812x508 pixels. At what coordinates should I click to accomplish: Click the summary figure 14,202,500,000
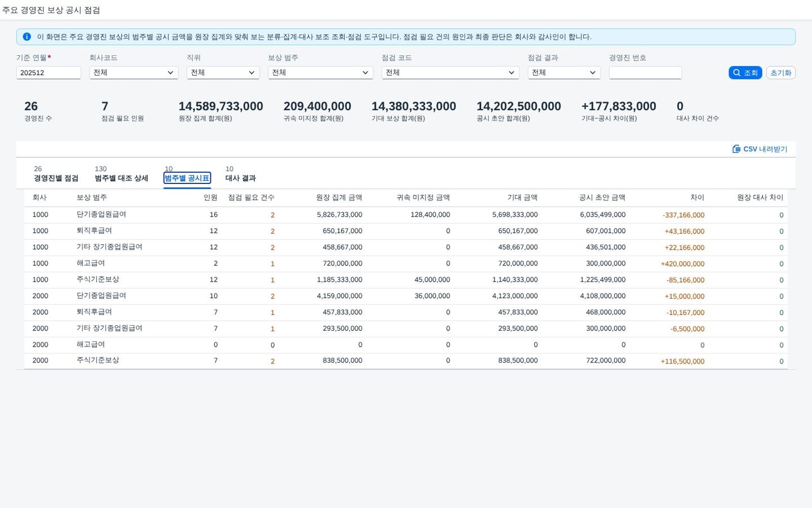click(x=519, y=106)
